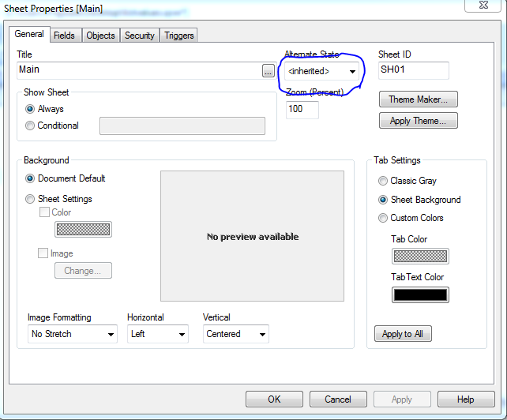
Task: Click the Apply Theme button
Action: coord(419,121)
